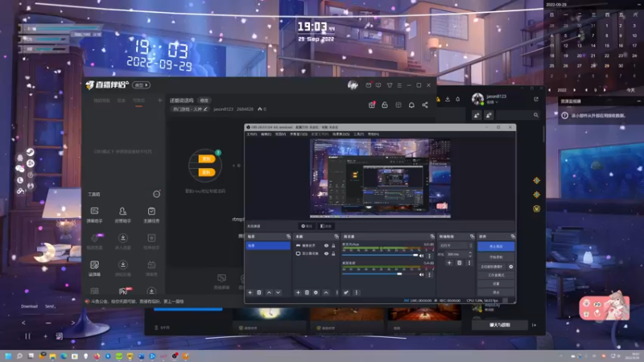Edit the game category with pencil icon

tap(205, 109)
